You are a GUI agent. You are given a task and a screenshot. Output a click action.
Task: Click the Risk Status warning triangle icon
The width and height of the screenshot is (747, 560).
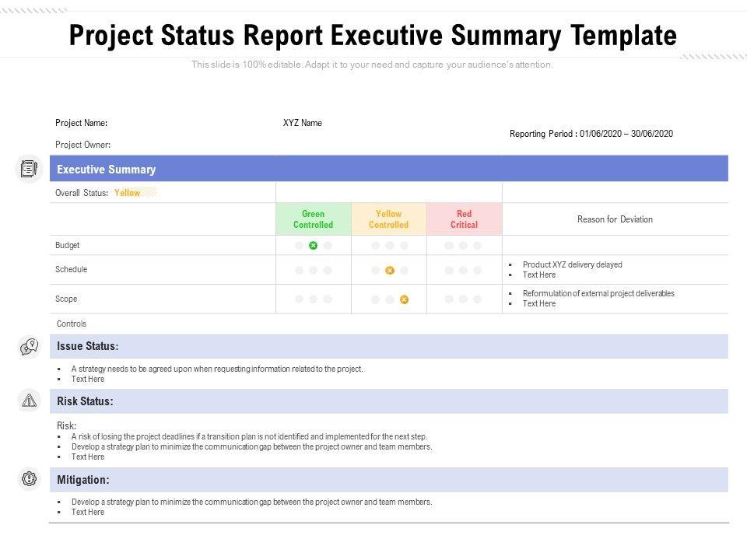[x=29, y=401]
